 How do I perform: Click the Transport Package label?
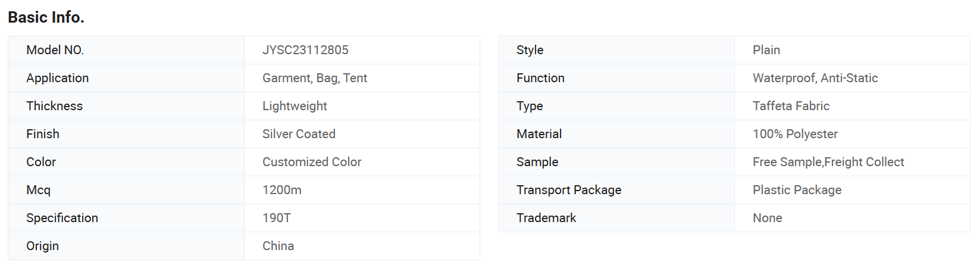[x=569, y=190]
